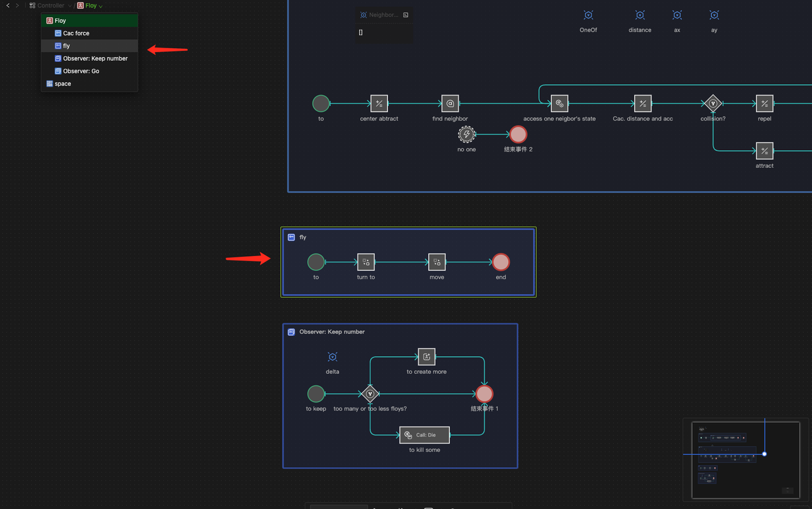This screenshot has height=509, width=812.
Task: Click the 'delta' variable icon
Action: click(x=332, y=358)
